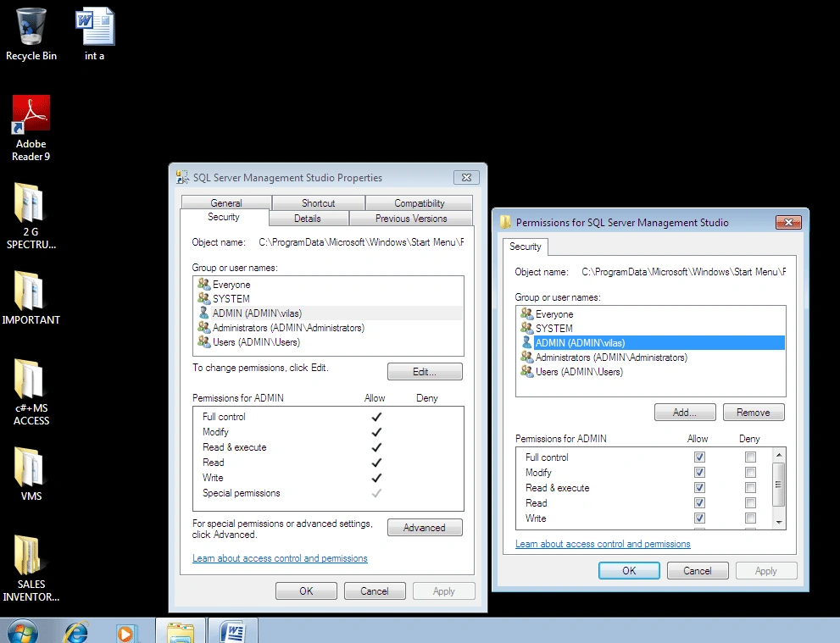Open access control link in Properties window
The height and width of the screenshot is (643, 840).
coord(280,558)
